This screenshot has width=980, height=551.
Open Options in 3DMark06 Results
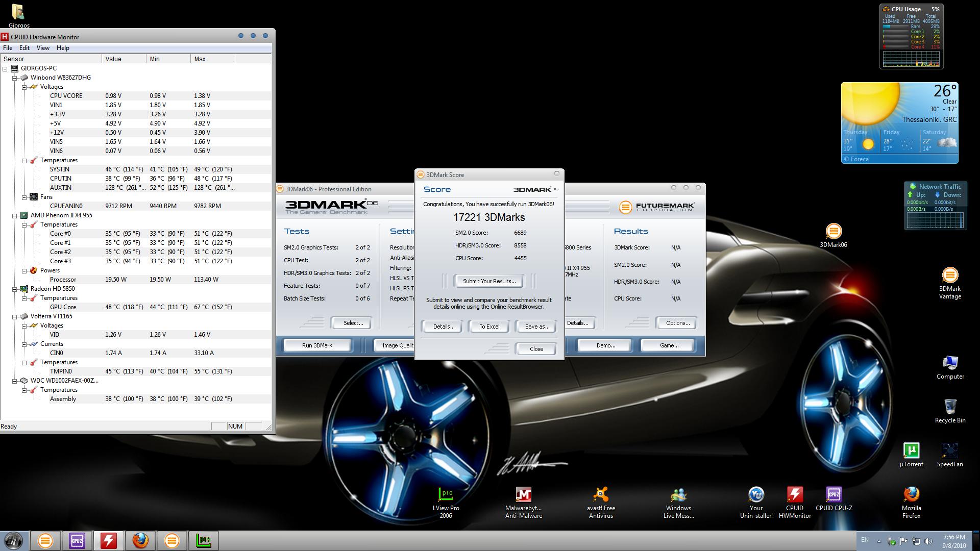tap(678, 323)
